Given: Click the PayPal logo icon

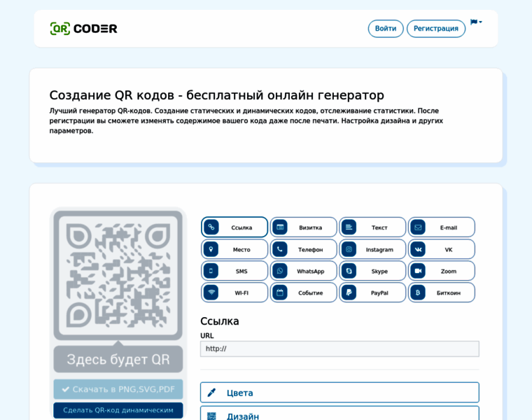Looking at the screenshot, I should pyautogui.click(x=349, y=293).
